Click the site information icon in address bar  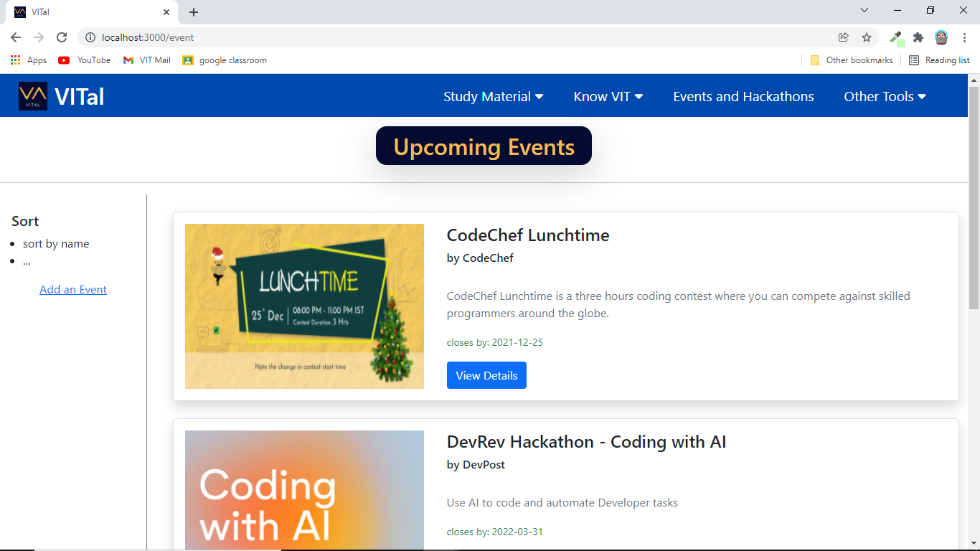click(x=90, y=37)
